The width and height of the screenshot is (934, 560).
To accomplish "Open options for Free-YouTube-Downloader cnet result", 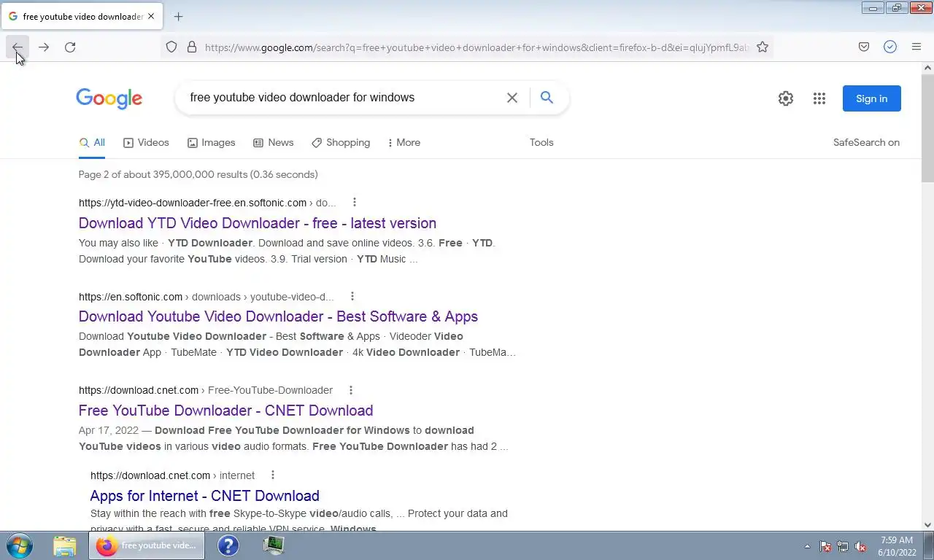I will 351,390.
